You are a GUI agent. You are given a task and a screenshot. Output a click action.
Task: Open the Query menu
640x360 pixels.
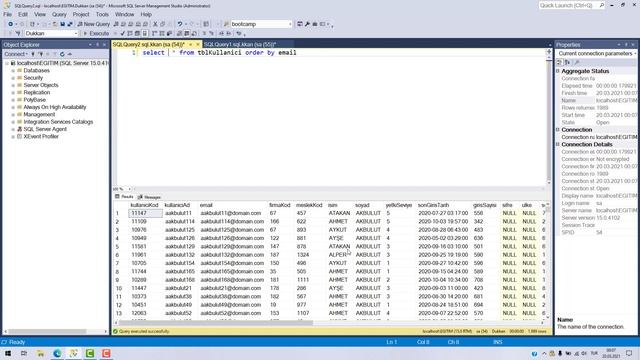coord(59,14)
